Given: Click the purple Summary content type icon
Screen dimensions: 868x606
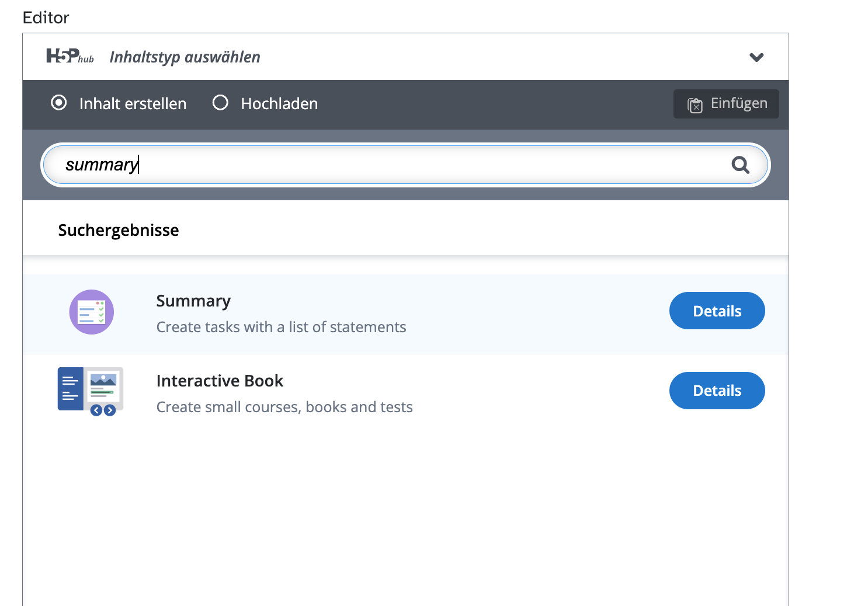Looking at the screenshot, I should pos(92,312).
